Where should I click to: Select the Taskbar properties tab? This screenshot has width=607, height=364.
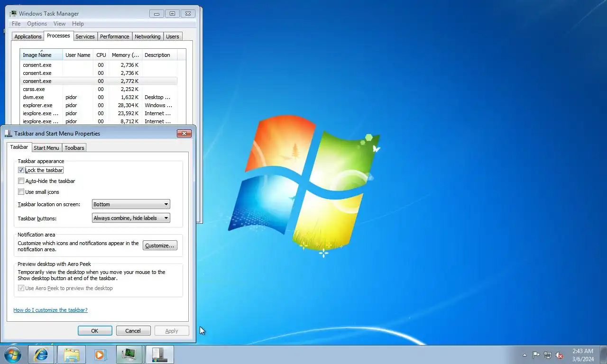(19, 147)
